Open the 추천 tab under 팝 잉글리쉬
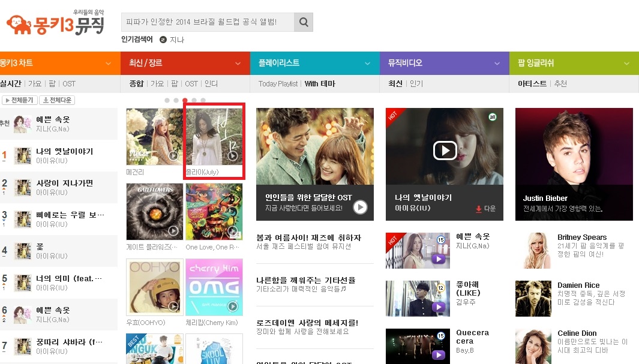639x364 pixels. point(561,83)
